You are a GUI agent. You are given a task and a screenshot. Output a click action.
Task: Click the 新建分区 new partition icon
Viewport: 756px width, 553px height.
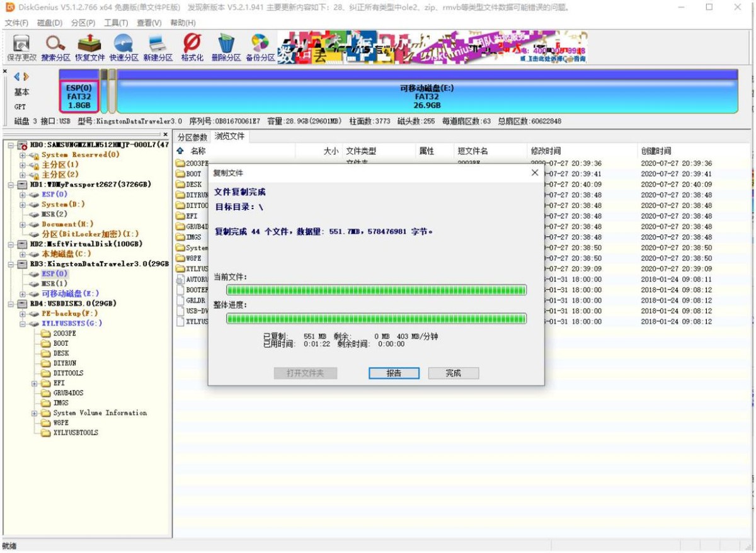(157, 47)
